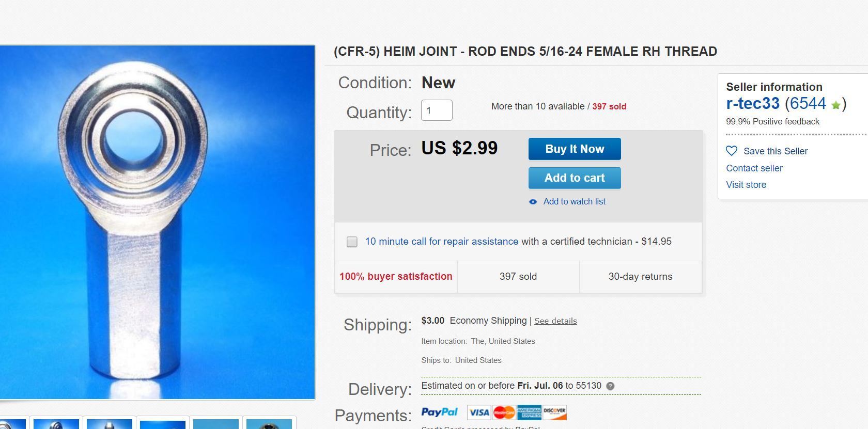Viewport: 868px width, 429px height.
Task: Click the MasterCard icon
Action: pos(504,412)
